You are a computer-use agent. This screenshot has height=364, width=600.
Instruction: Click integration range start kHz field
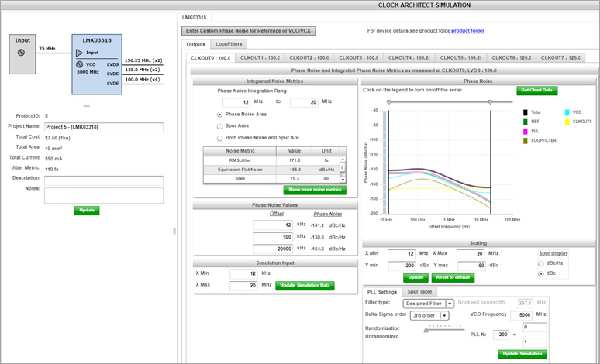[236, 102]
